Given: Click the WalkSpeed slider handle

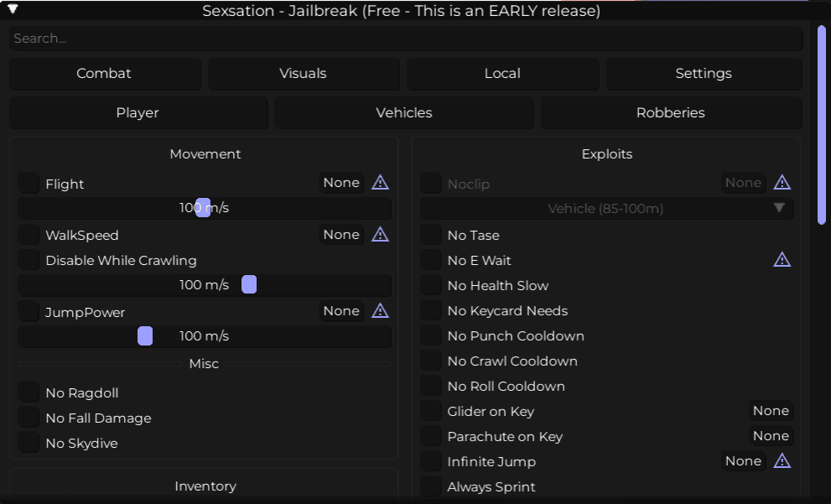Looking at the screenshot, I should click(249, 284).
